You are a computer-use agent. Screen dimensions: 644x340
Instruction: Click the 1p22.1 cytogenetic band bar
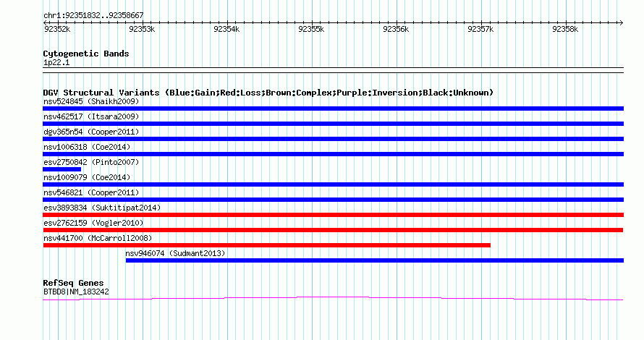tap(333, 70)
